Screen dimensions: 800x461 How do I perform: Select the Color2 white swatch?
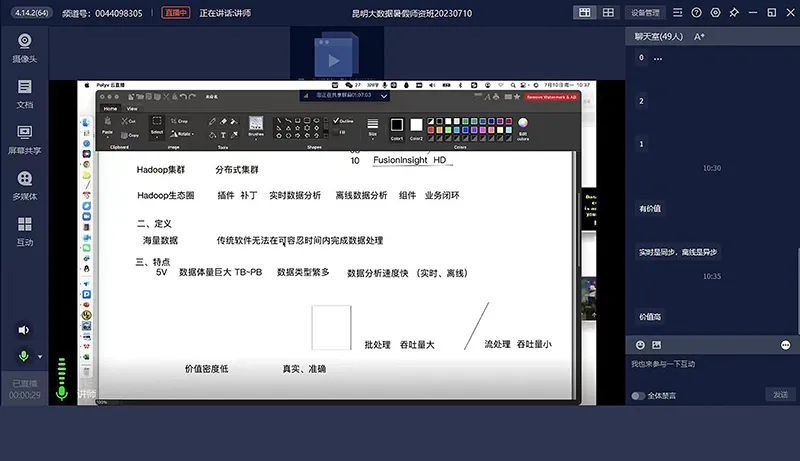pos(416,125)
